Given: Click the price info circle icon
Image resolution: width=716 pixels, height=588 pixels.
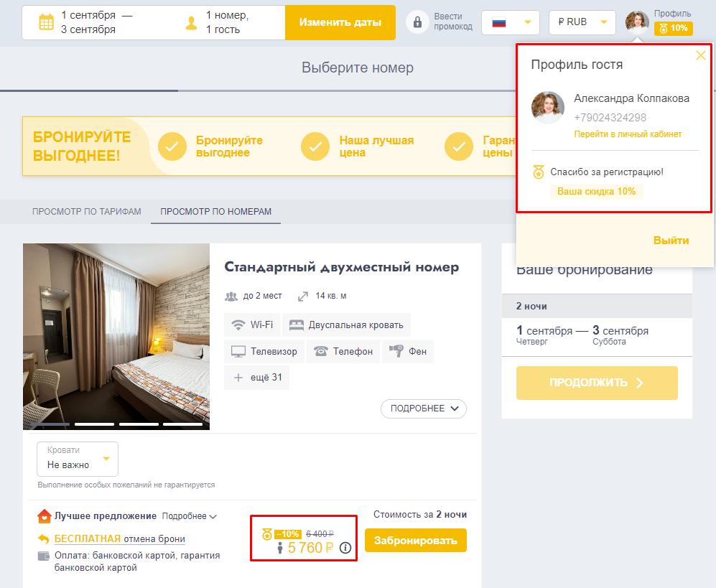Looking at the screenshot, I should (345, 547).
